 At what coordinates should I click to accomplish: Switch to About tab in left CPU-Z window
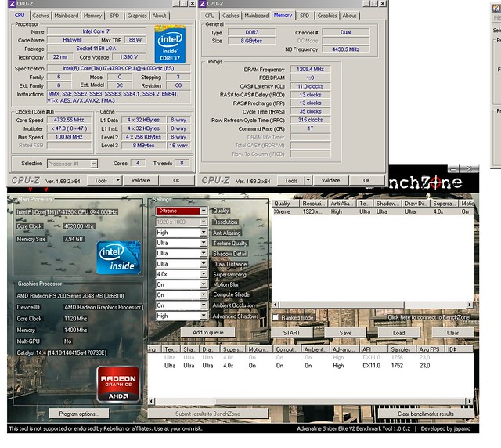coord(159,16)
